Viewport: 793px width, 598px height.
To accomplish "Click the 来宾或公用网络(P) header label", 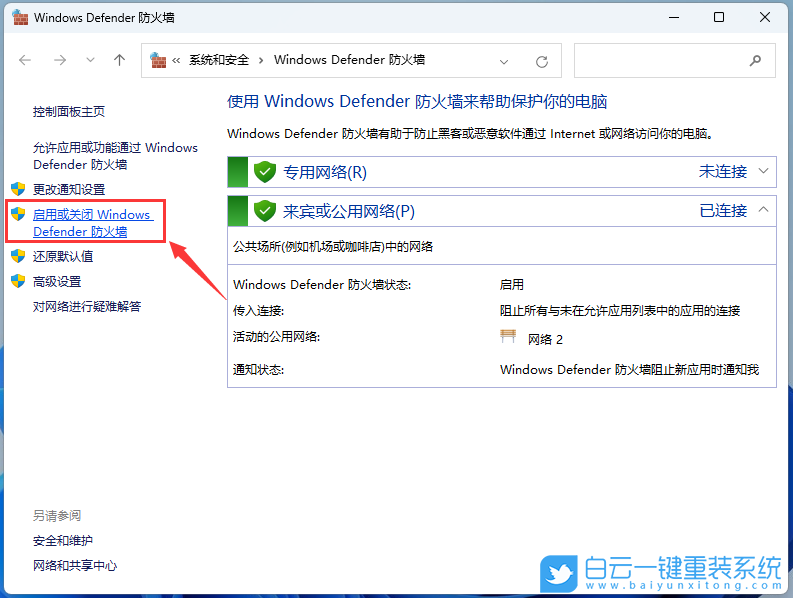I will point(349,211).
